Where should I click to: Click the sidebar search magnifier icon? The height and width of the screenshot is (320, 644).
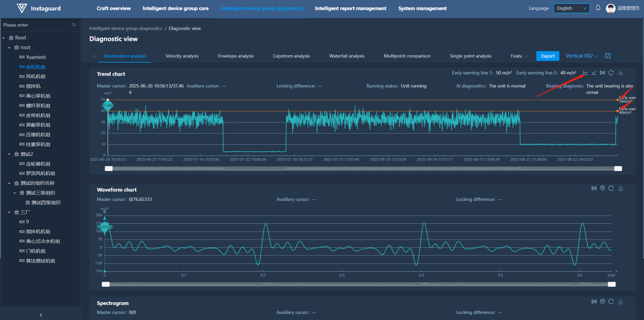tap(74, 25)
